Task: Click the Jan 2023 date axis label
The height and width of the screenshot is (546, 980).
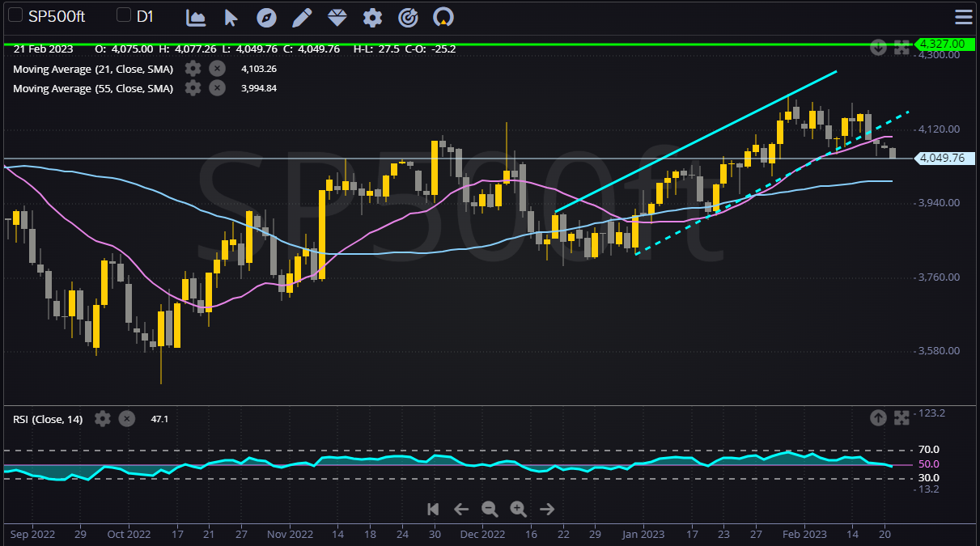Action: (643, 534)
